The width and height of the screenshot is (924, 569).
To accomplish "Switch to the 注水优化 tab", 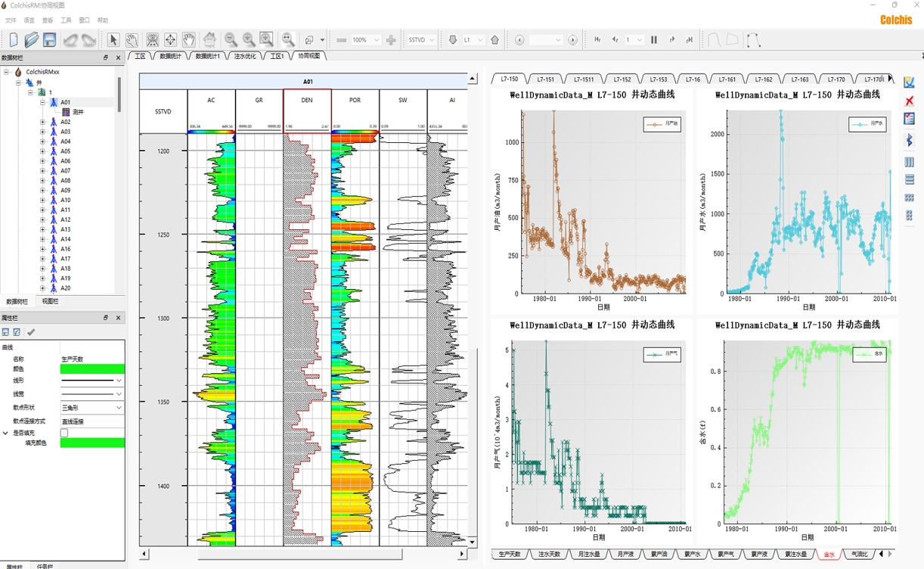I will (245, 56).
